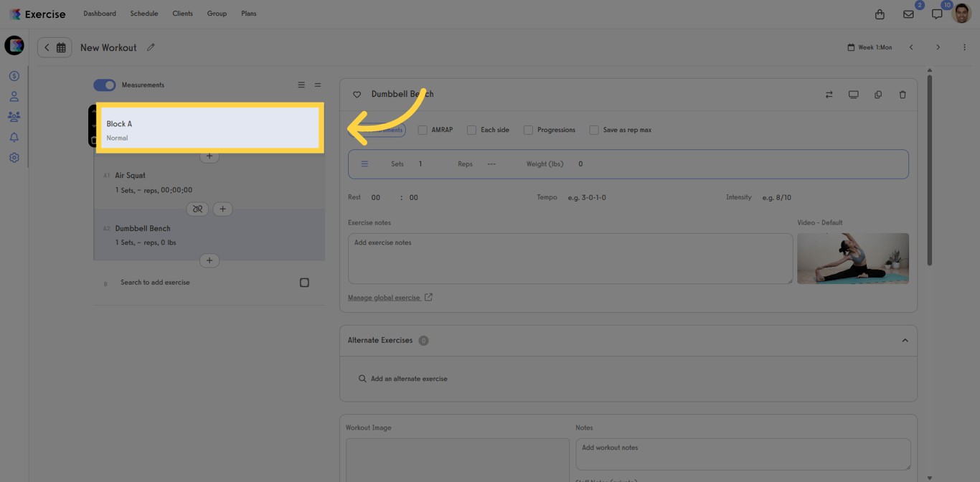This screenshot has width=980, height=482.
Task: Favorite the Dumbbell Bench with heart icon
Action: 357,95
